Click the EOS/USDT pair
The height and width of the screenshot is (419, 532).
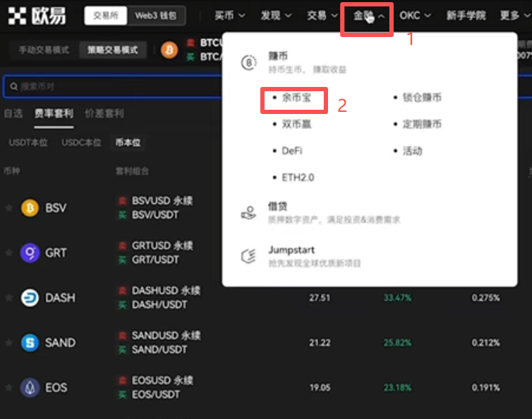[x=155, y=395]
